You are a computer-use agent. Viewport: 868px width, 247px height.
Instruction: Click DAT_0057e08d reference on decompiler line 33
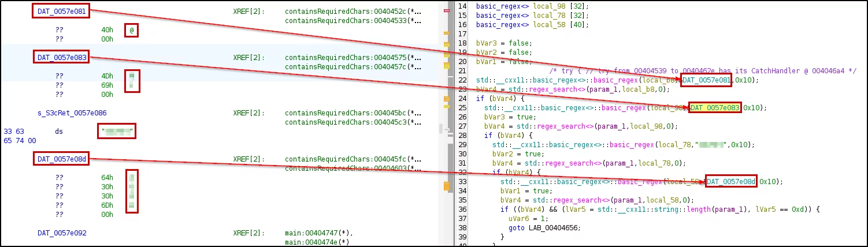pos(730,181)
